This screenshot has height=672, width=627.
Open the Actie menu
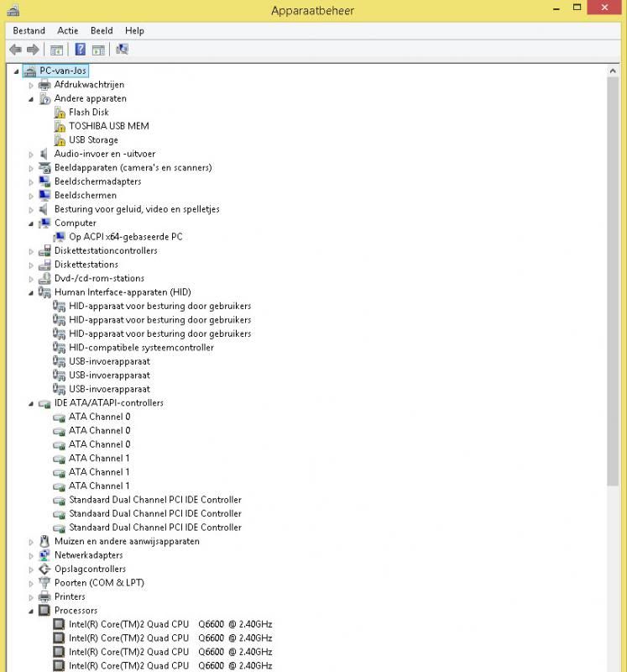pos(67,30)
